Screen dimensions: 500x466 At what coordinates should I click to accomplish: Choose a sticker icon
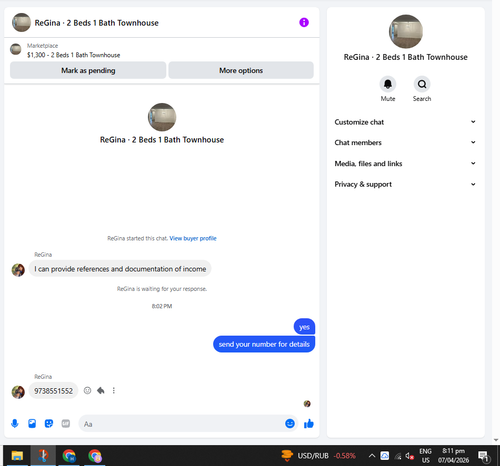coord(49,423)
